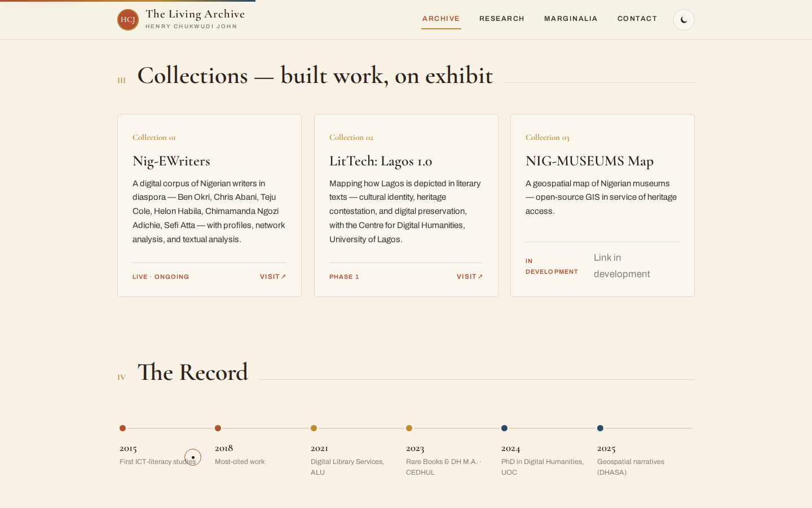Screen dimensions: 812x508
Task: Click the LitTech: Lagos 1.0 card title
Action: (381, 161)
